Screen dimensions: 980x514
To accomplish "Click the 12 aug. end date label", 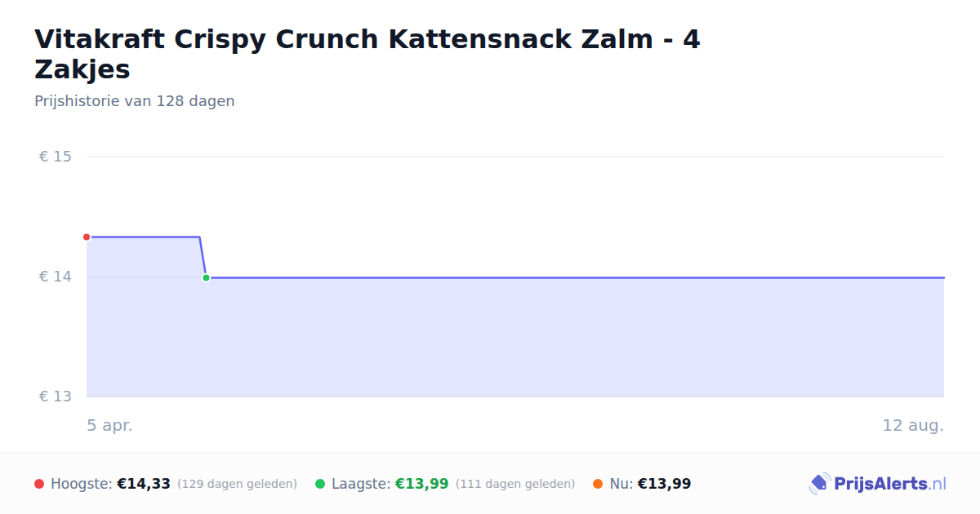I will click(913, 425).
